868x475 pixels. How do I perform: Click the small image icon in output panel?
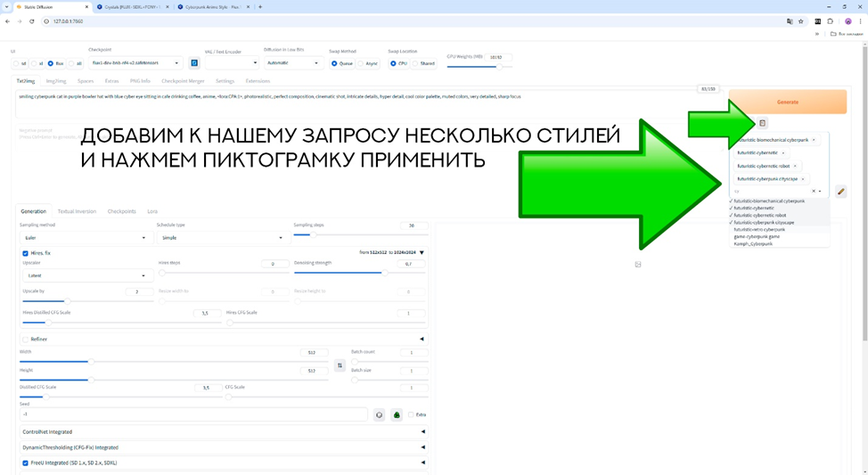coord(638,265)
